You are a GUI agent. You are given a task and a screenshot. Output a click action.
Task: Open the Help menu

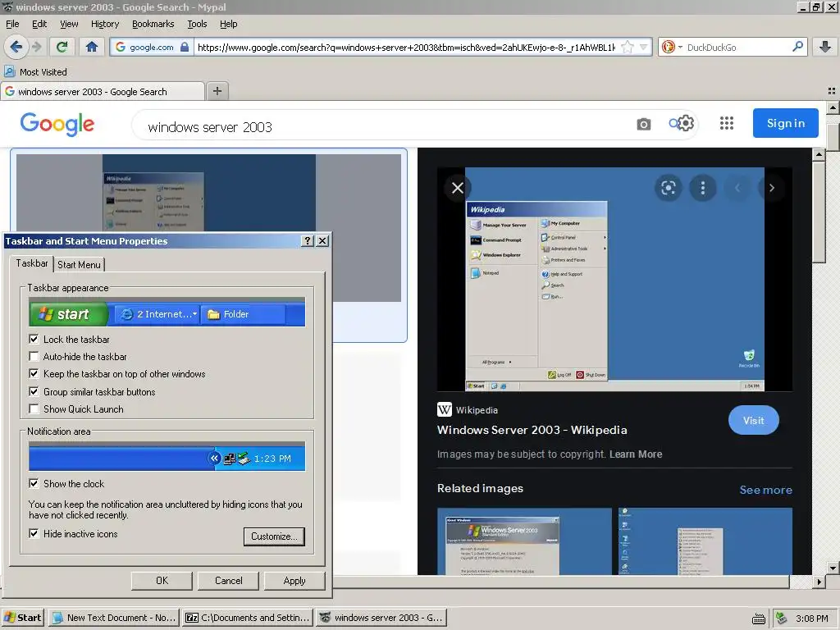[229, 24]
